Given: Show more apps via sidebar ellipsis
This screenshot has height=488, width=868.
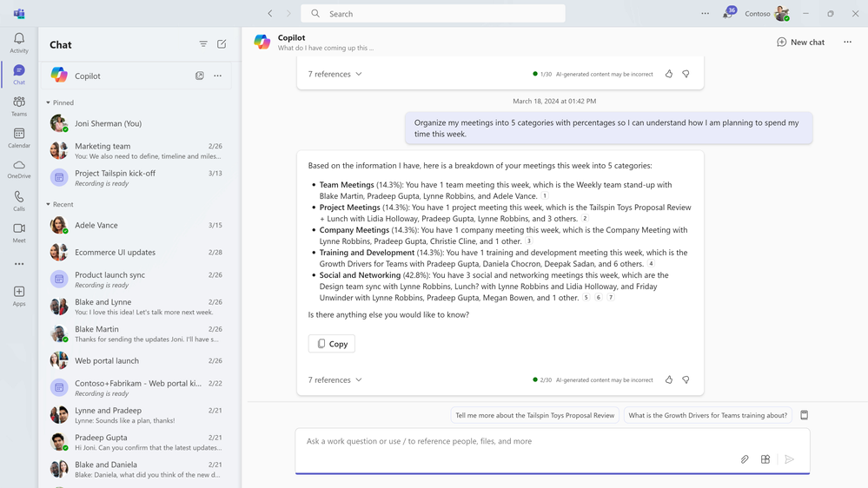Looking at the screenshot, I should [x=19, y=264].
